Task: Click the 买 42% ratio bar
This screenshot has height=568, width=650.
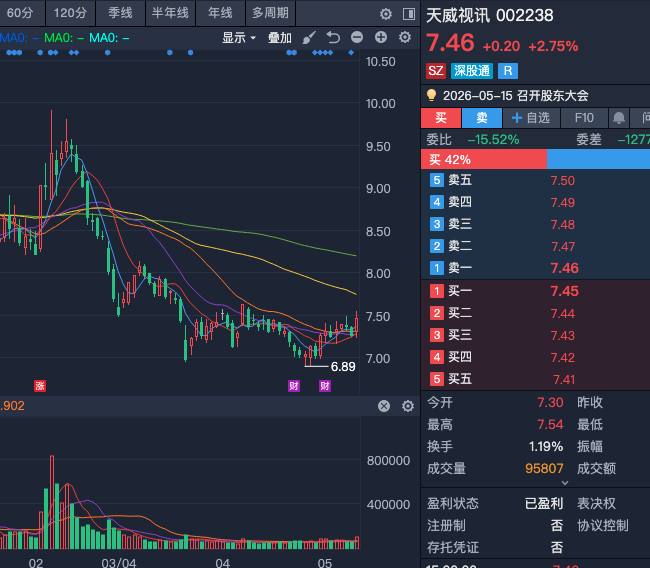Action: (484, 159)
